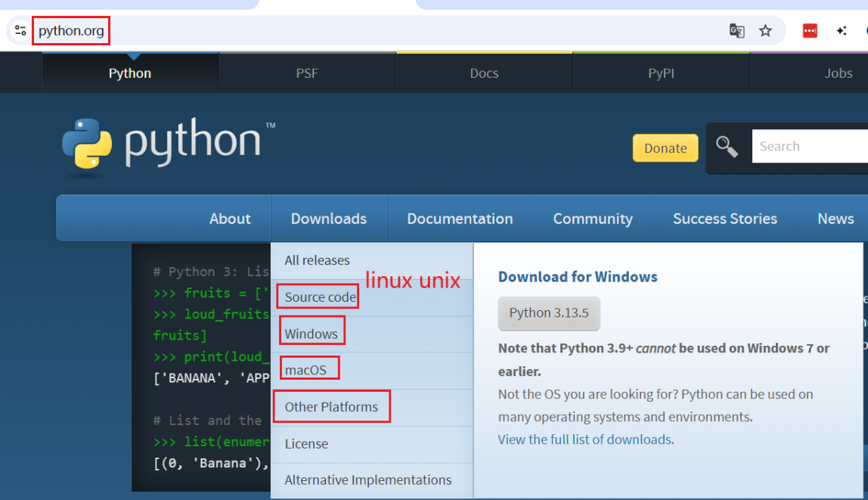Viewport: 868px width, 500px height.
Task: Open the Success Stories menu
Action: (x=725, y=219)
